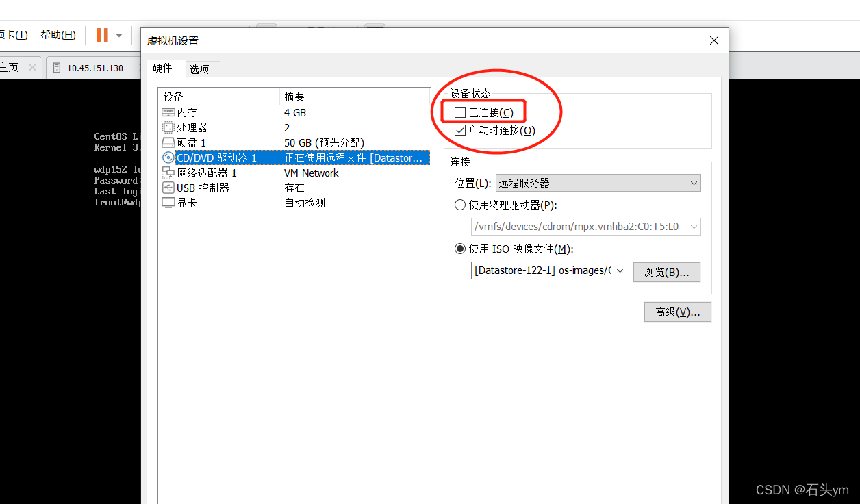860x504 pixels.
Task: Select 使用 ISO 映像文件(M) radio button
Action: point(460,249)
